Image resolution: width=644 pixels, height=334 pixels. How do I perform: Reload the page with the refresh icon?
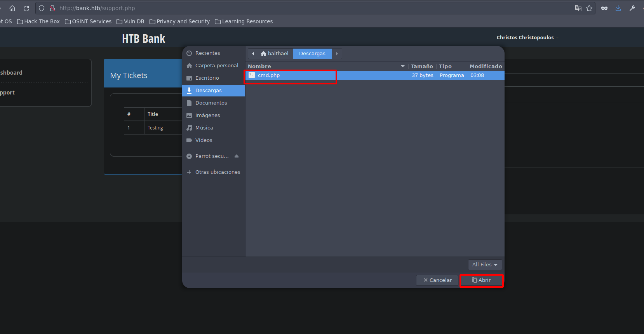point(26,8)
